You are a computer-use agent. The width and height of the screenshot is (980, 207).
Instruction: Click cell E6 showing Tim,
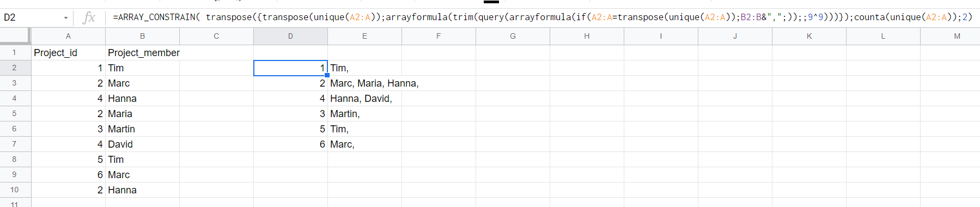point(364,129)
